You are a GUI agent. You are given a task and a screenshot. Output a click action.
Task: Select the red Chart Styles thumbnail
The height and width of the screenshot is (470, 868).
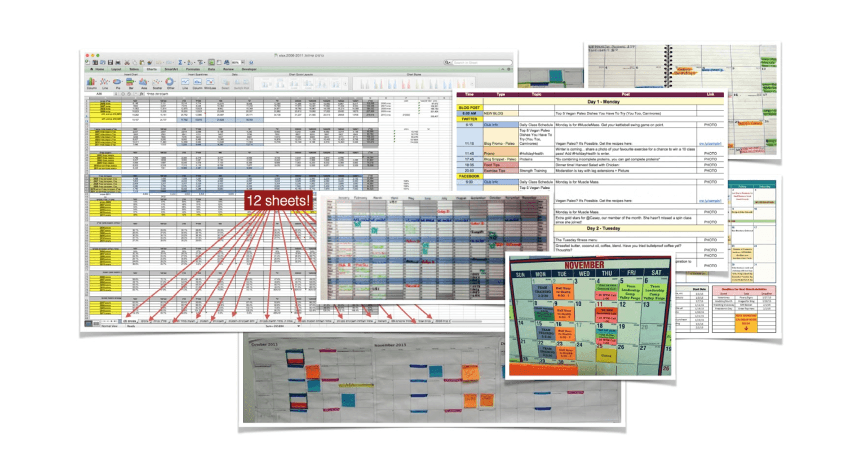click(406, 84)
